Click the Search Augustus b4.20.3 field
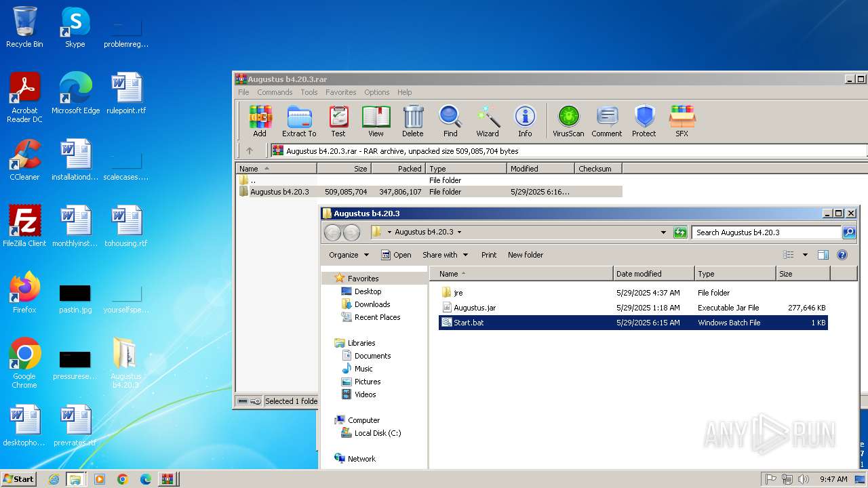Screen dimensions: 868x488 [x=766, y=232]
